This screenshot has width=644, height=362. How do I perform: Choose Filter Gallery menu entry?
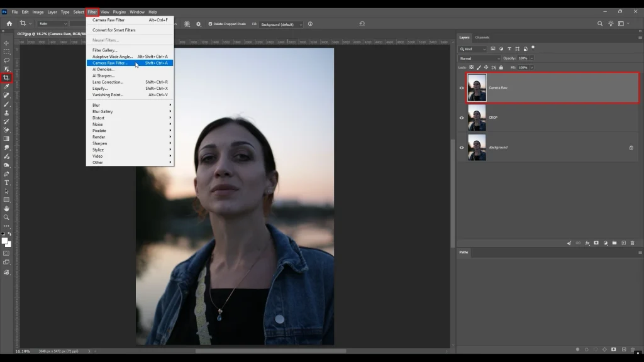(130, 50)
